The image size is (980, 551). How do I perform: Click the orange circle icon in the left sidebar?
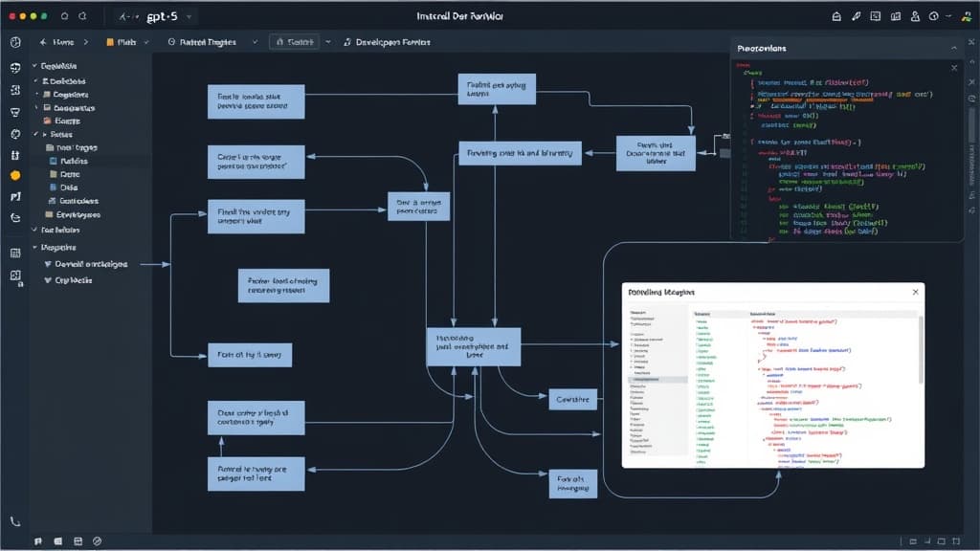point(15,176)
